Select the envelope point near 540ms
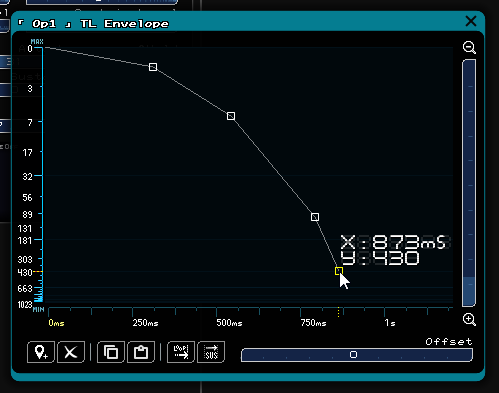 point(231,116)
